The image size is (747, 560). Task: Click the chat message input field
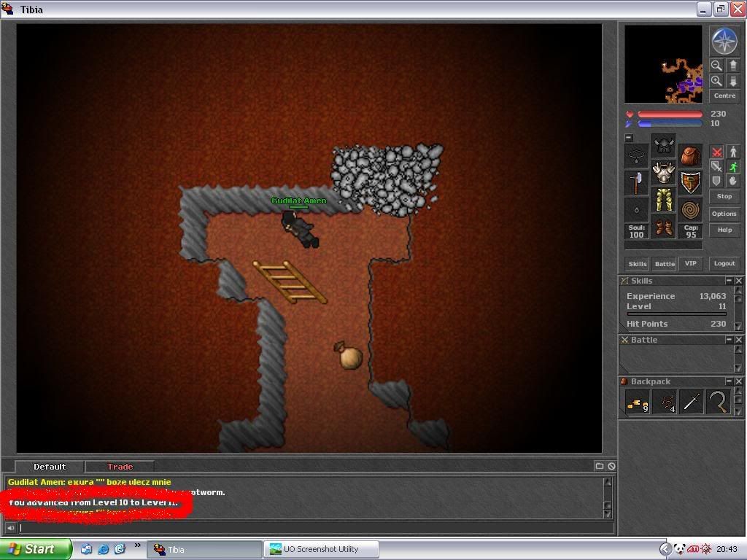pyautogui.click(x=316, y=528)
